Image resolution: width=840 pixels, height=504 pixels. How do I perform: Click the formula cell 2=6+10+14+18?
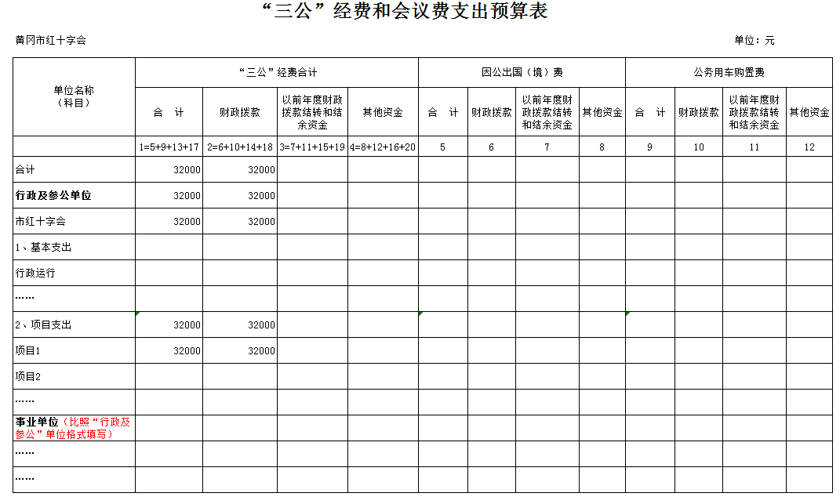pos(239,147)
